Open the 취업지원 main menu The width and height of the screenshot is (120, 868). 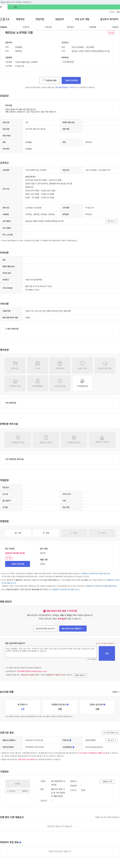[40, 19]
